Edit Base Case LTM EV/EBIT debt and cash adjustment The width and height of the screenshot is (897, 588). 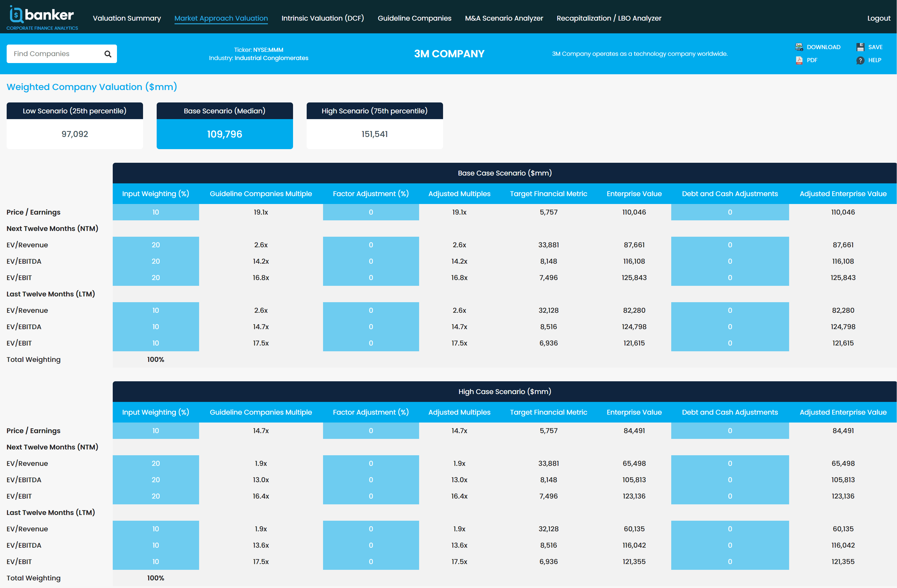730,343
